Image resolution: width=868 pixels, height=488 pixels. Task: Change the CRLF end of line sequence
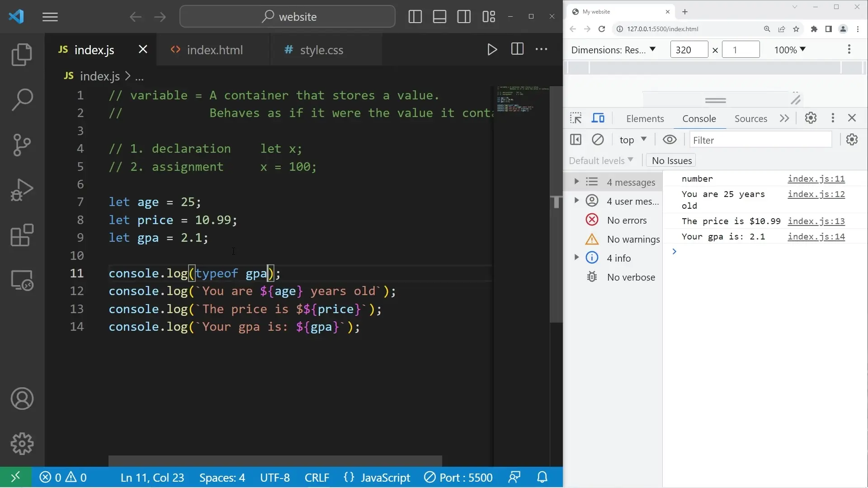pyautogui.click(x=317, y=478)
